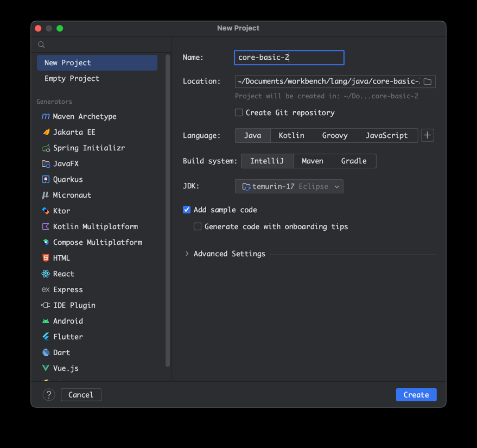The width and height of the screenshot is (477, 448).
Task: Select Java language option
Action: tap(252, 135)
